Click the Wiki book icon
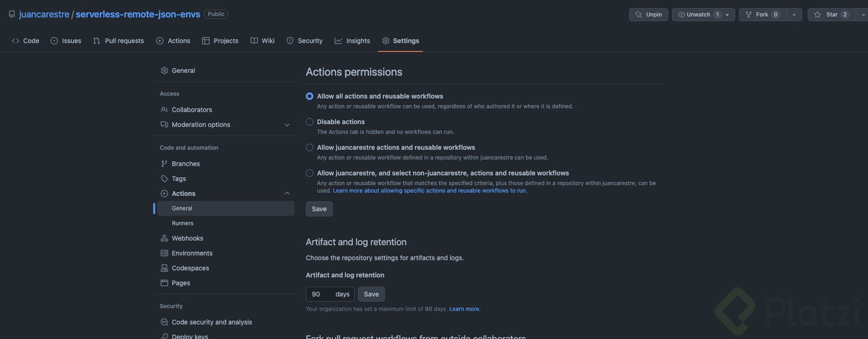The width and height of the screenshot is (868, 339). pos(254,41)
